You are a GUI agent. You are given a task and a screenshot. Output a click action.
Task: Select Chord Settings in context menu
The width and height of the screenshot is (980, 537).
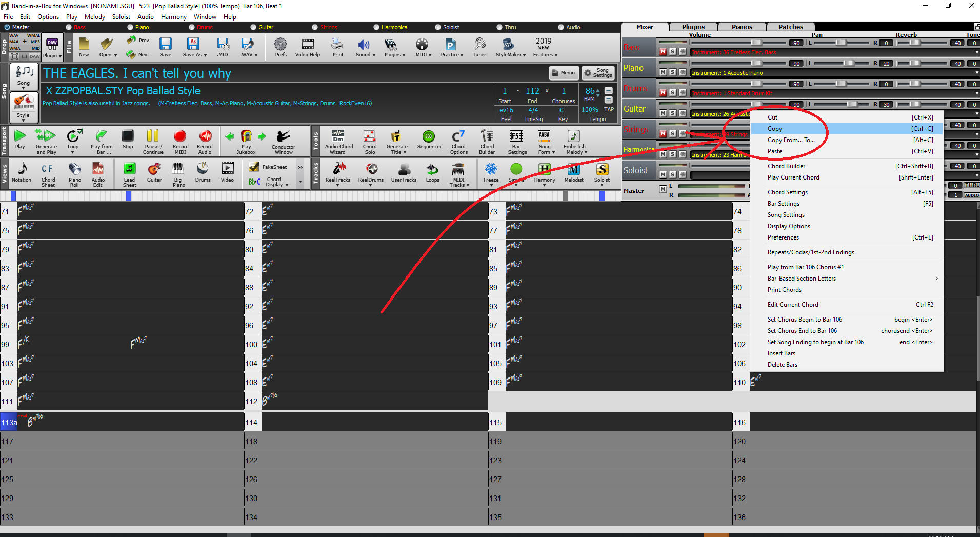coord(847,192)
